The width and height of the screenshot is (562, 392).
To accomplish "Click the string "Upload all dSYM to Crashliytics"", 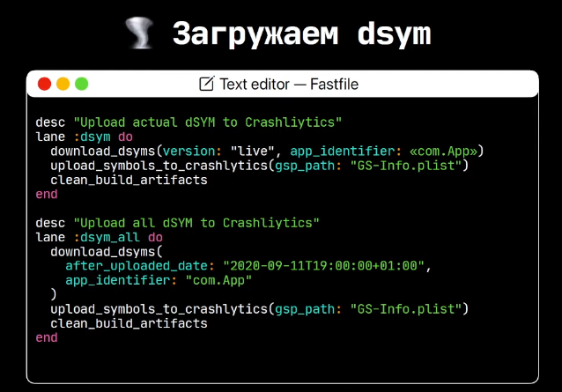I will pyautogui.click(x=196, y=223).
